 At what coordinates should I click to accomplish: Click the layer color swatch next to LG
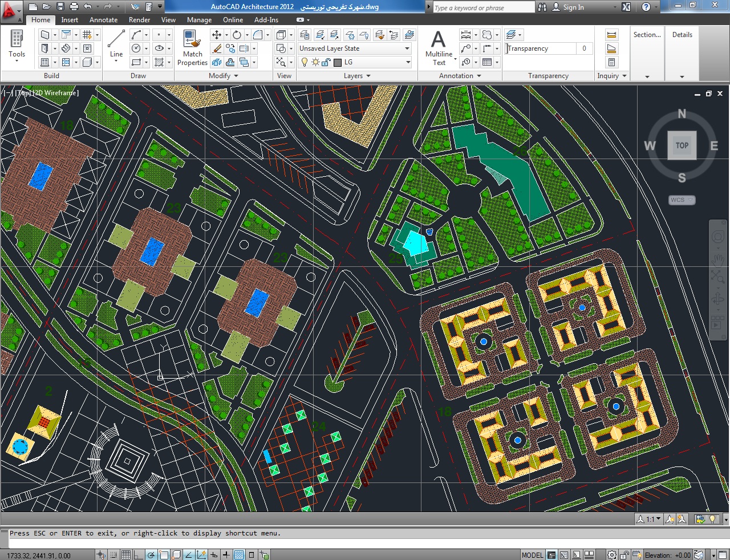click(338, 62)
